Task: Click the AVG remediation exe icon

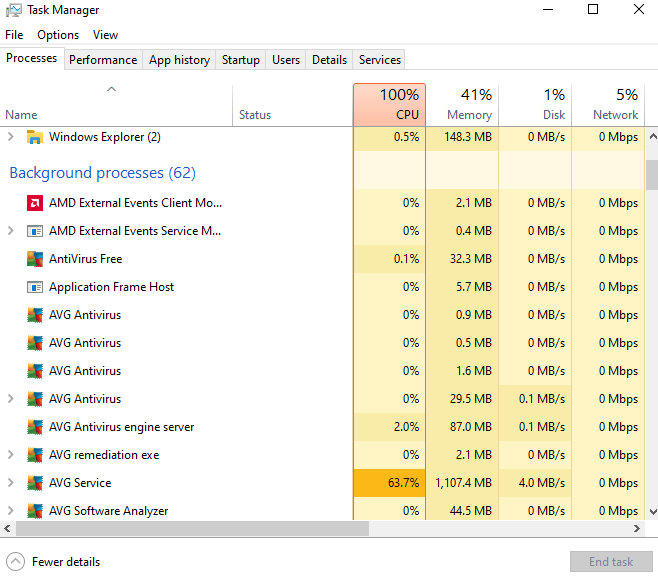Action: click(35, 455)
